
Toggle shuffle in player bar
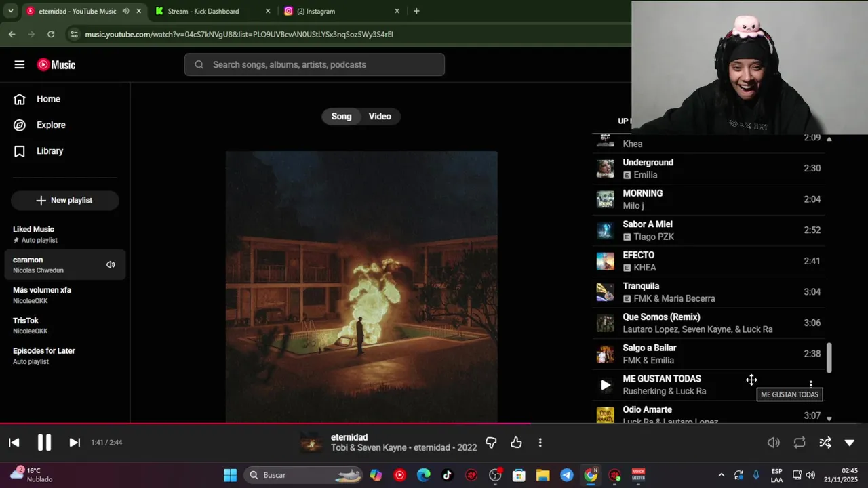coord(825,443)
